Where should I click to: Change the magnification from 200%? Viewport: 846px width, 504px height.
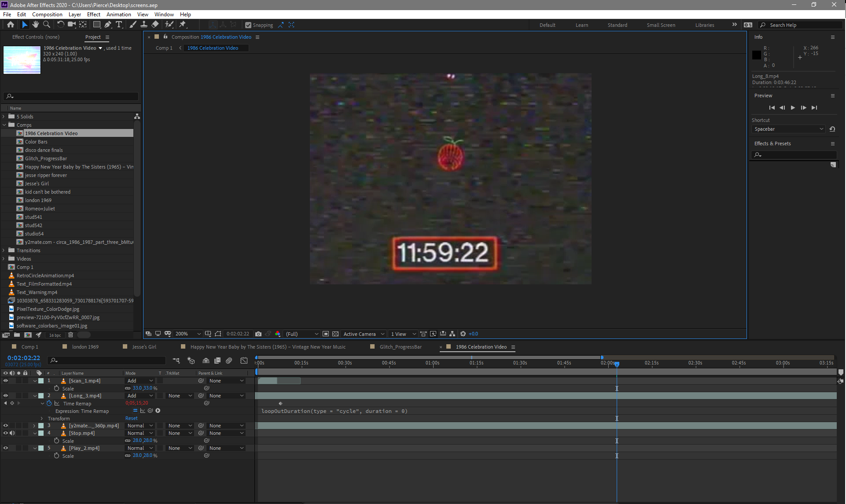pos(187,334)
